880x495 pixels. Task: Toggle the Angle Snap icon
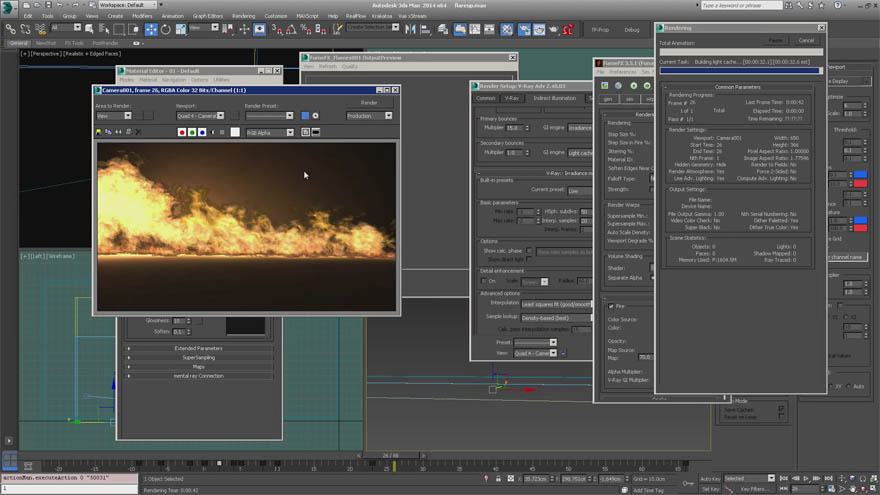coord(291,29)
